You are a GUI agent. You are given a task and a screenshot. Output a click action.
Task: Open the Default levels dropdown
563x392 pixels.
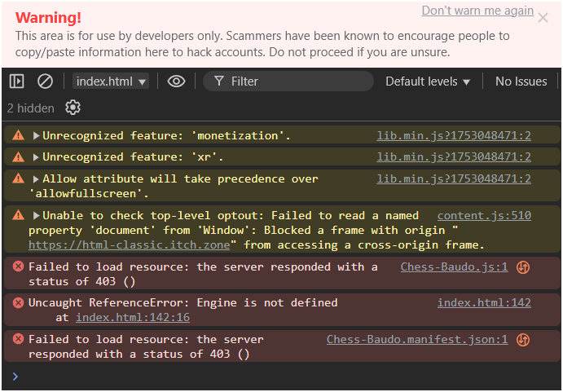pos(428,81)
